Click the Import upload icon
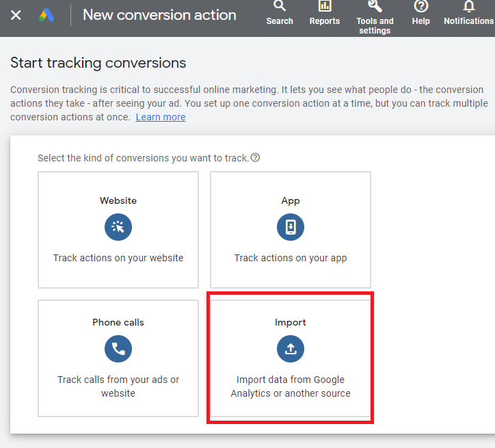The image size is (495, 448). point(291,349)
